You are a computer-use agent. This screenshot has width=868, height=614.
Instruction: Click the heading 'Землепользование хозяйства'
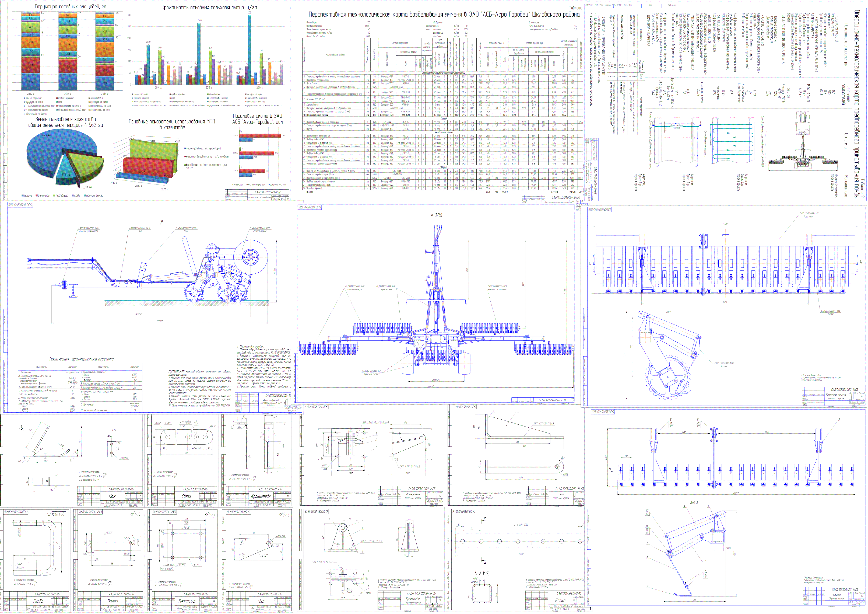tap(65, 119)
